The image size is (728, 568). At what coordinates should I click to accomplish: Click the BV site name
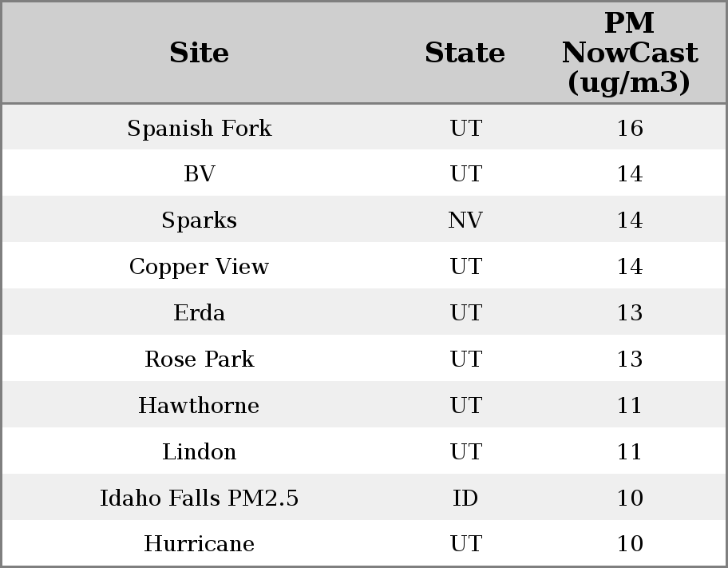pos(199,174)
